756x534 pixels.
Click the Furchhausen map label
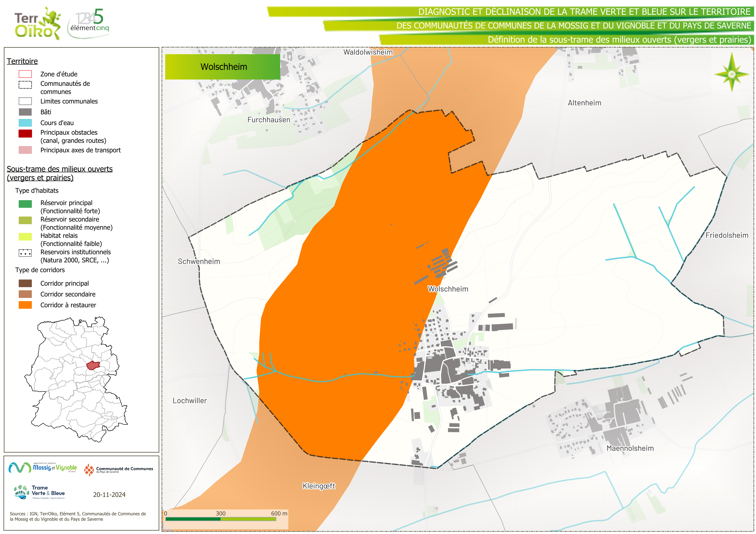269,120
